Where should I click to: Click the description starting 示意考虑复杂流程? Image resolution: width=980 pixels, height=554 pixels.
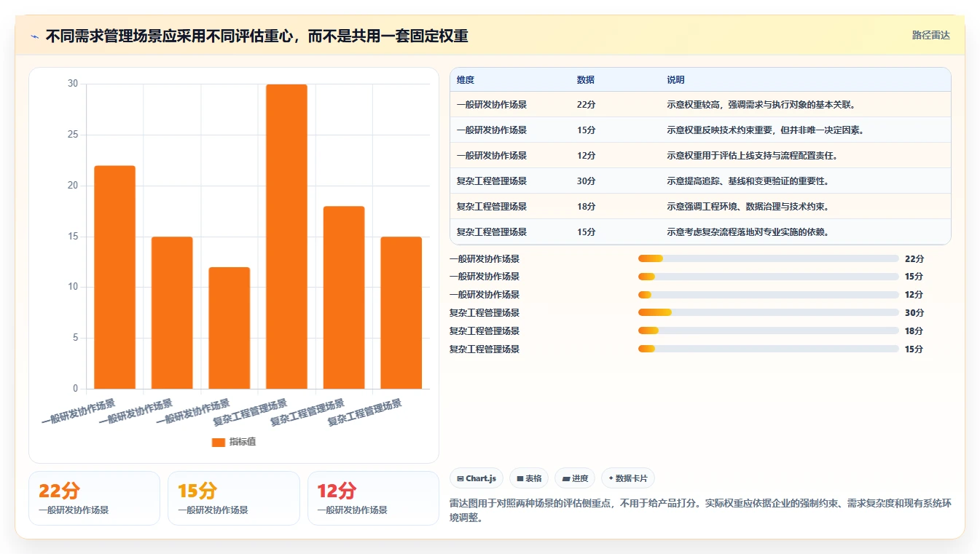[x=748, y=232]
